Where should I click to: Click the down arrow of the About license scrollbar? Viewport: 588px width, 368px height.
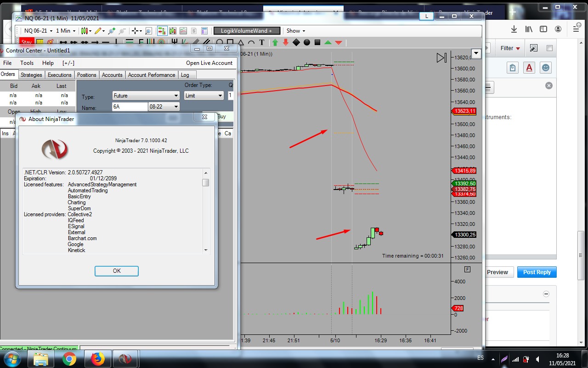pos(206,250)
